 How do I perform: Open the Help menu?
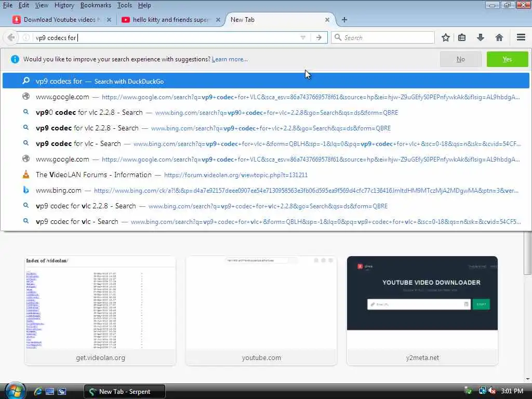[144, 5]
